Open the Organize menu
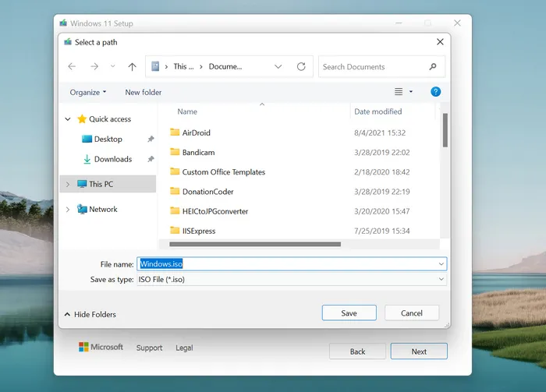This screenshot has width=546, height=392. [x=87, y=92]
